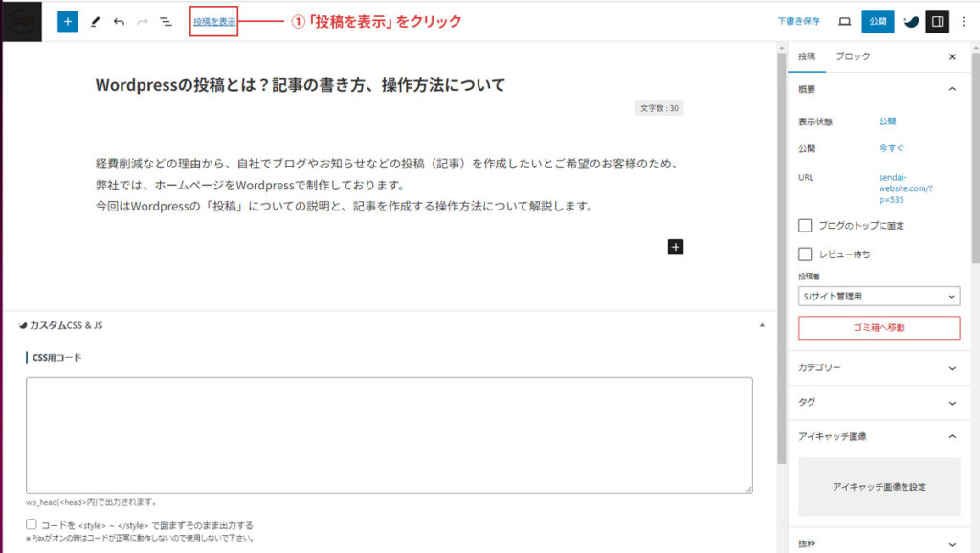The height and width of the screenshot is (553, 980).
Task: Toggle the コードを <style> で囲まず出力 checkbox
Action: [32, 524]
